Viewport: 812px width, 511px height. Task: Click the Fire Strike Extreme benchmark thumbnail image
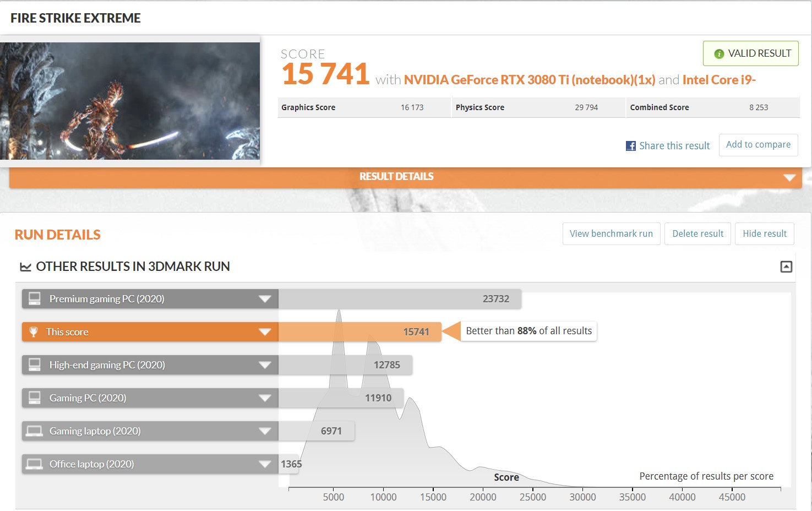[x=130, y=101]
